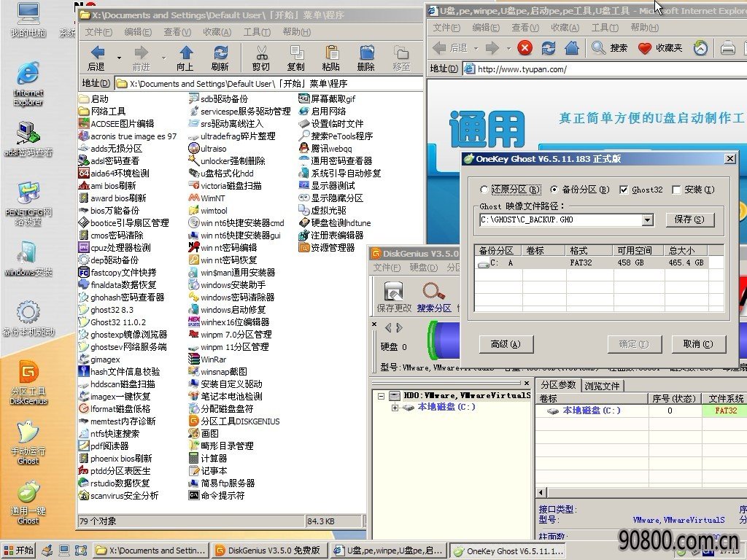Viewport: 747px width, 560px height.
Task: Click the 粘贴 paste toolbar button
Action: tap(331, 58)
